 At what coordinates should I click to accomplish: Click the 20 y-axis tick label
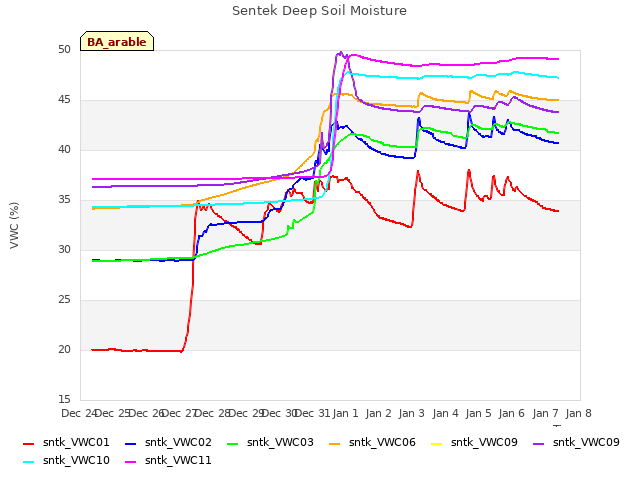click(x=64, y=350)
